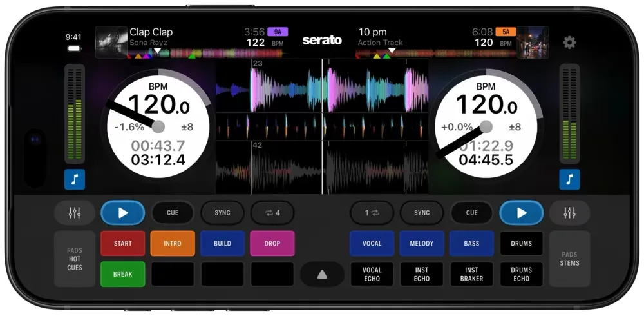Tap the empty hot cue pad below BUILD

coord(222,274)
